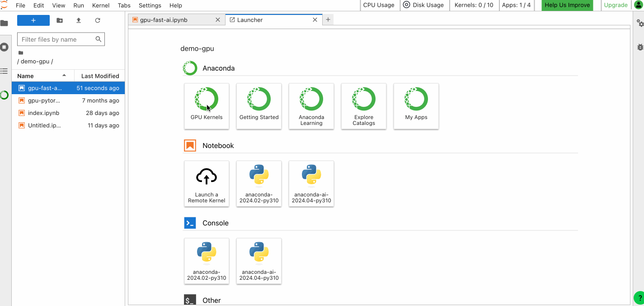
Task: Refresh the file browser list
Action: click(98, 20)
